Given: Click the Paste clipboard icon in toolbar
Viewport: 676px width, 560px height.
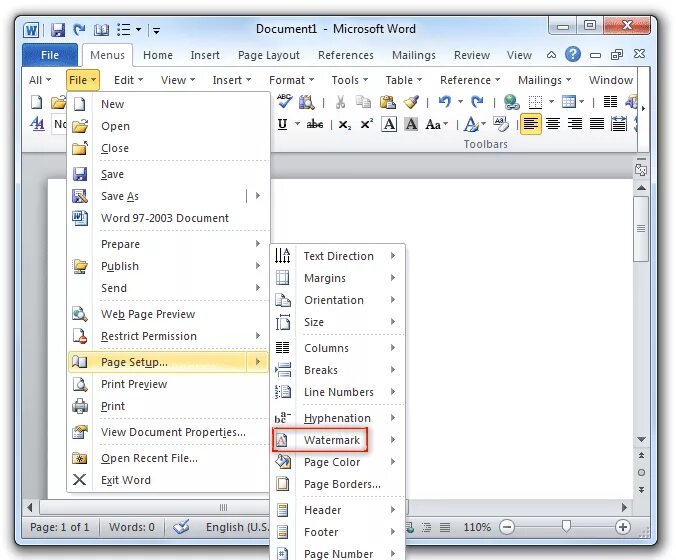Looking at the screenshot, I should click(x=388, y=102).
